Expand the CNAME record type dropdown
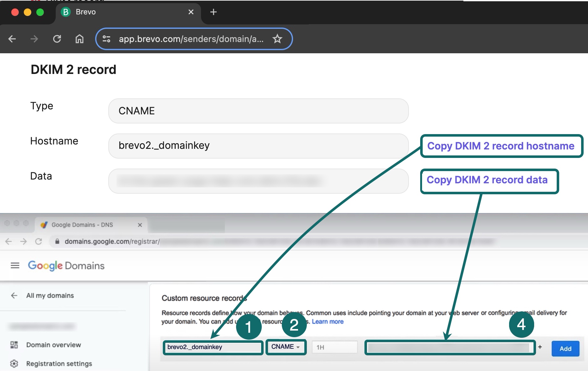 286,347
